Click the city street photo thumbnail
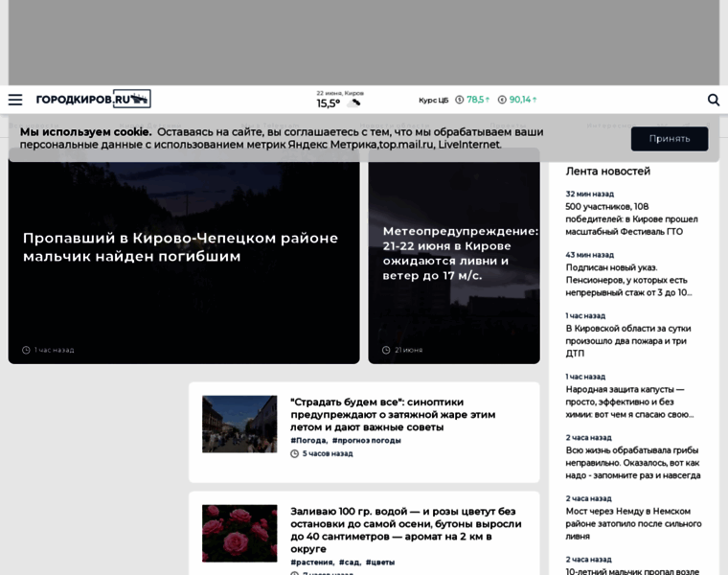 pyautogui.click(x=239, y=424)
